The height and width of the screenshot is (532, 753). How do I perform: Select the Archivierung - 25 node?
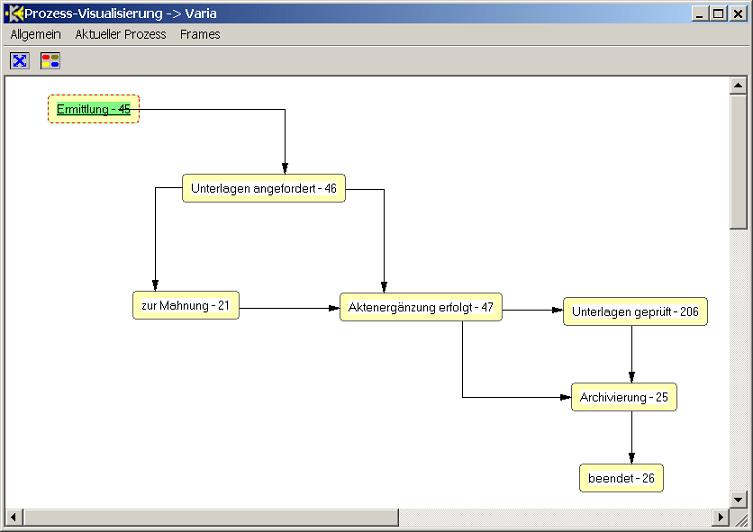click(624, 397)
